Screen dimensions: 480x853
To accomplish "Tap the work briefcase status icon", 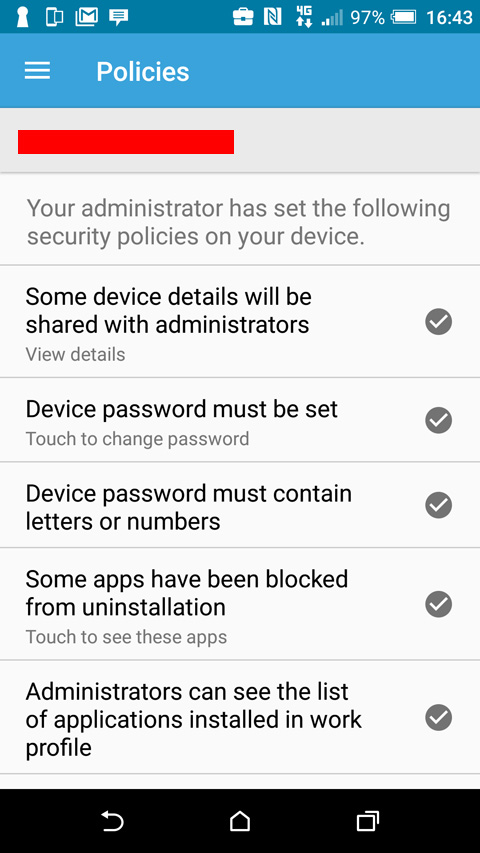I will pyautogui.click(x=243, y=17).
